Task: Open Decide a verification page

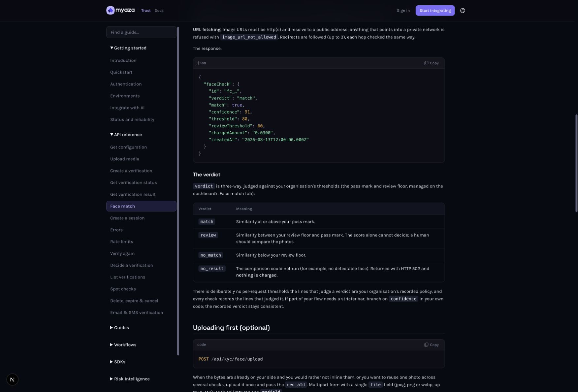Action: [131, 266]
